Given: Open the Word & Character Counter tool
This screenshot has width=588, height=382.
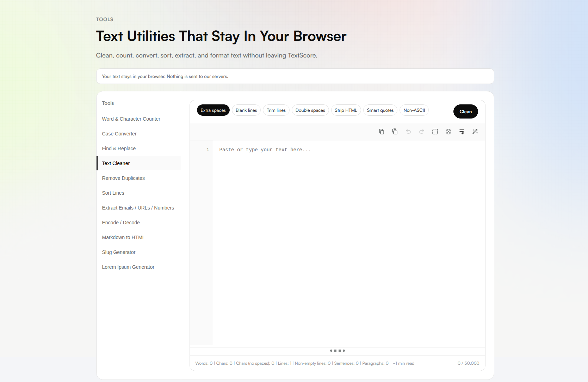Looking at the screenshot, I should point(138,119).
